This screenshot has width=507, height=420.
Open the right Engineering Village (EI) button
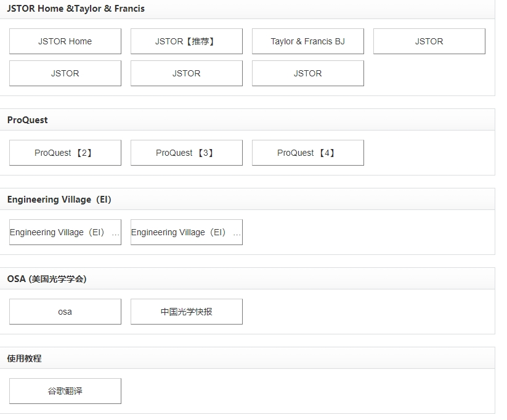[187, 232]
